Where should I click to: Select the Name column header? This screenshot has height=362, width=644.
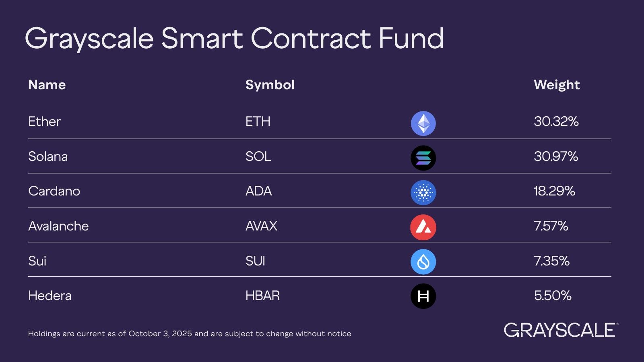(x=47, y=85)
